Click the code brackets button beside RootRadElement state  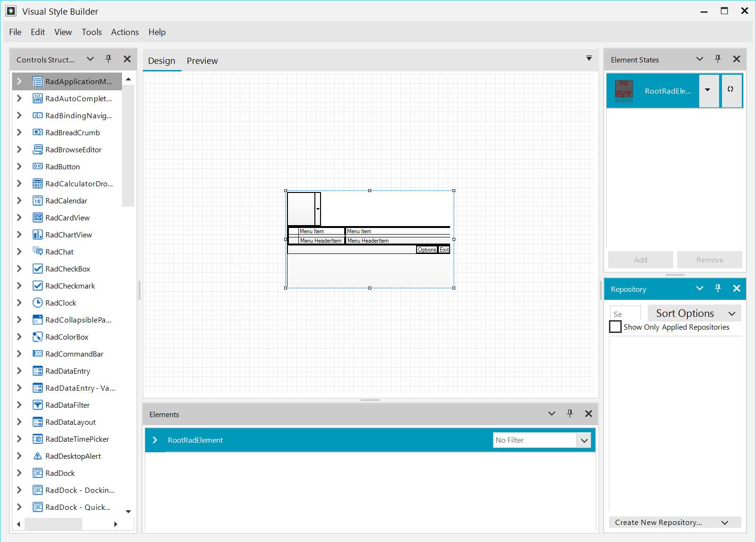pos(730,90)
